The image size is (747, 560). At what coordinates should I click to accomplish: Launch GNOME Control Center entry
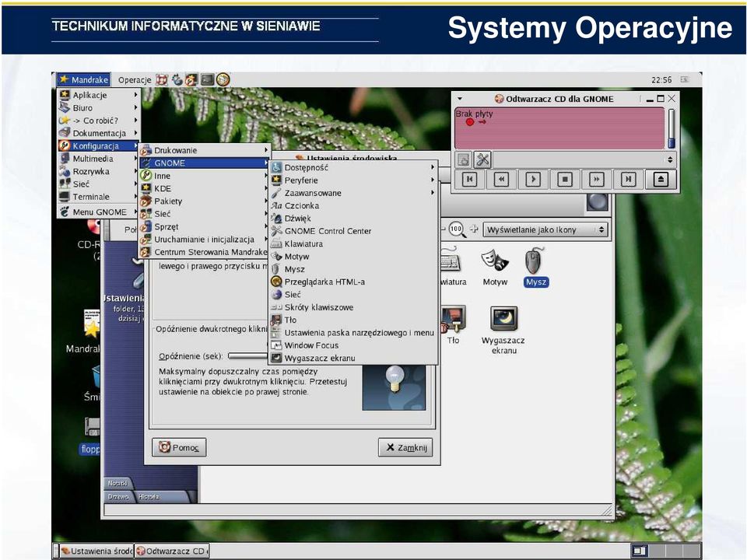pos(353,231)
